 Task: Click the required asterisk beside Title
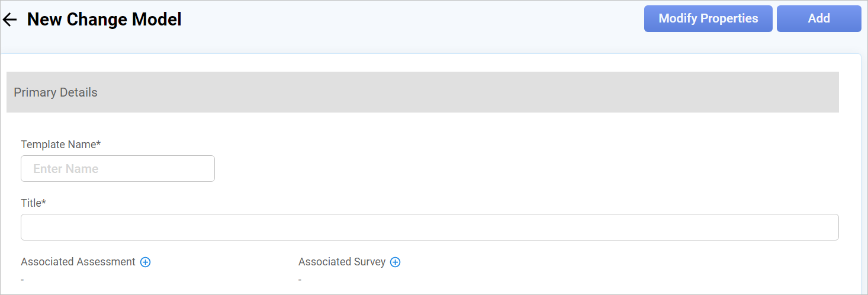point(44,202)
